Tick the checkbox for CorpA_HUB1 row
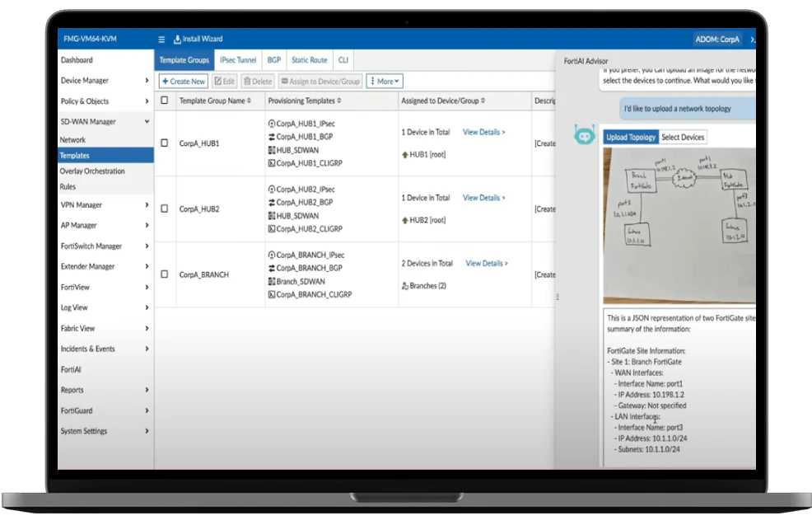Viewport: 812px width, 525px height. 165,143
